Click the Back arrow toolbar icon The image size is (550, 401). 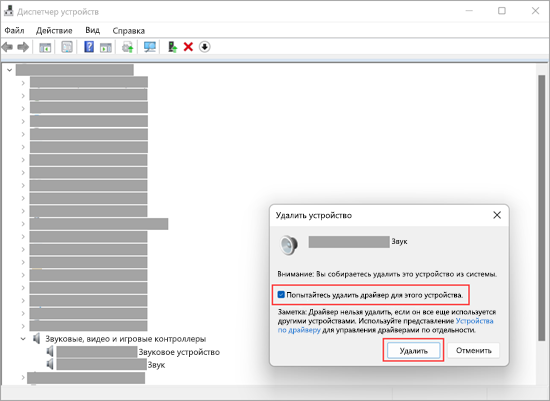click(x=7, y=47)
